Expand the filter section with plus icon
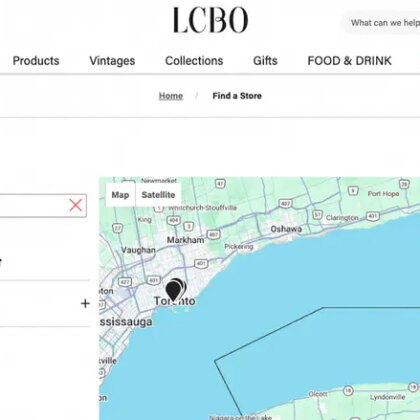 point(85,303)
